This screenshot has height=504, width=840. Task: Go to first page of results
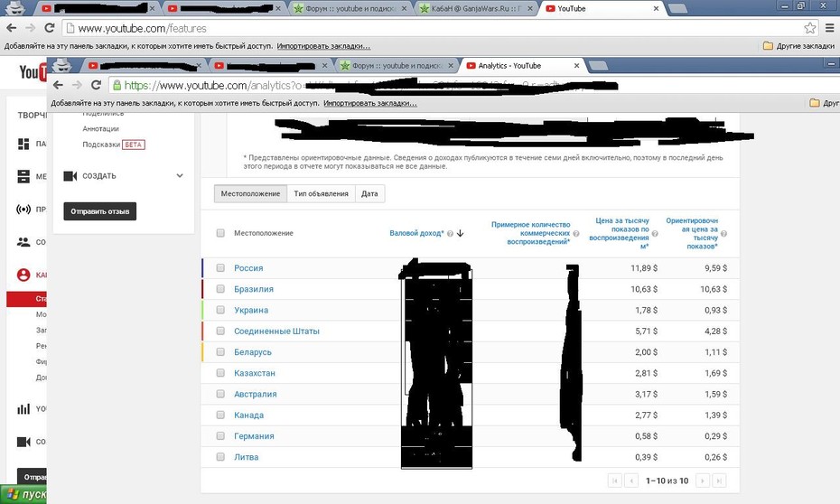[615, 481]
